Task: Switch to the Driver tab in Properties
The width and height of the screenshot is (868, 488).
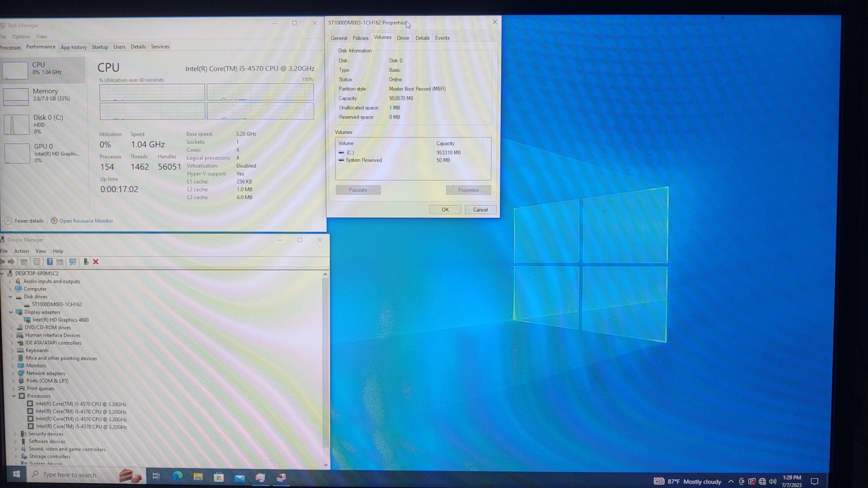Action: [x=403, y=38]
